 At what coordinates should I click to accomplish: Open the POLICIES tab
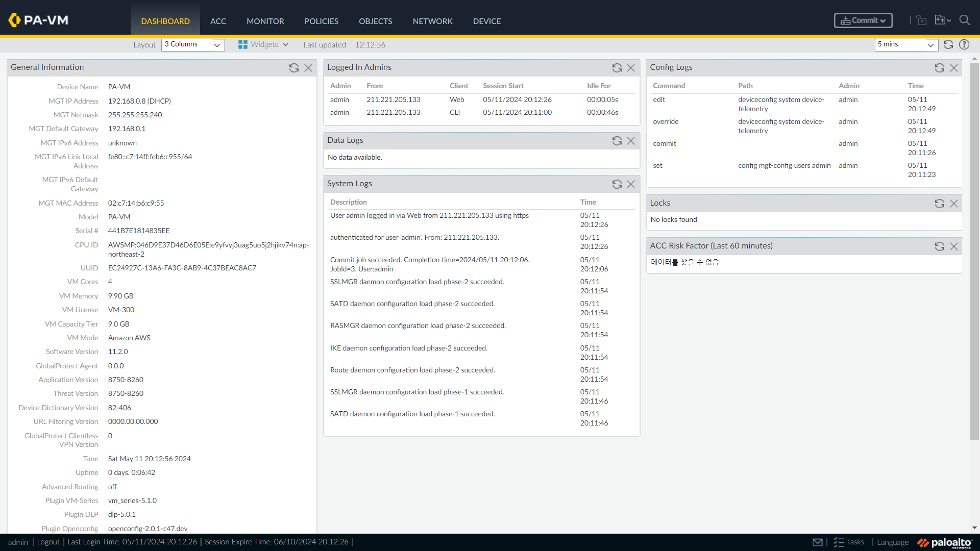coord(321,21)
